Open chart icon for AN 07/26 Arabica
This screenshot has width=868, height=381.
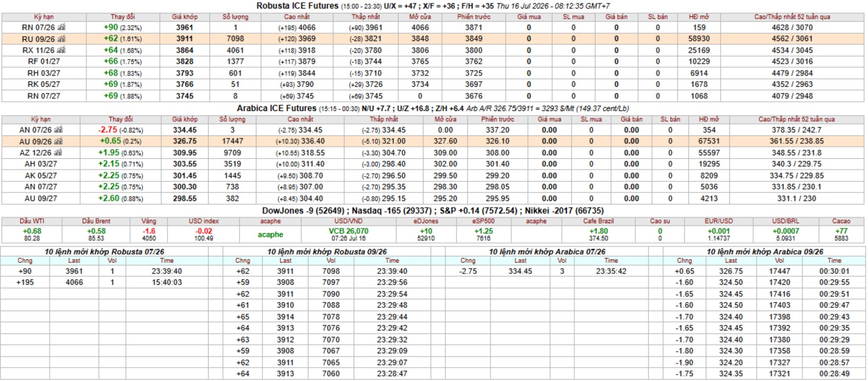59,130
